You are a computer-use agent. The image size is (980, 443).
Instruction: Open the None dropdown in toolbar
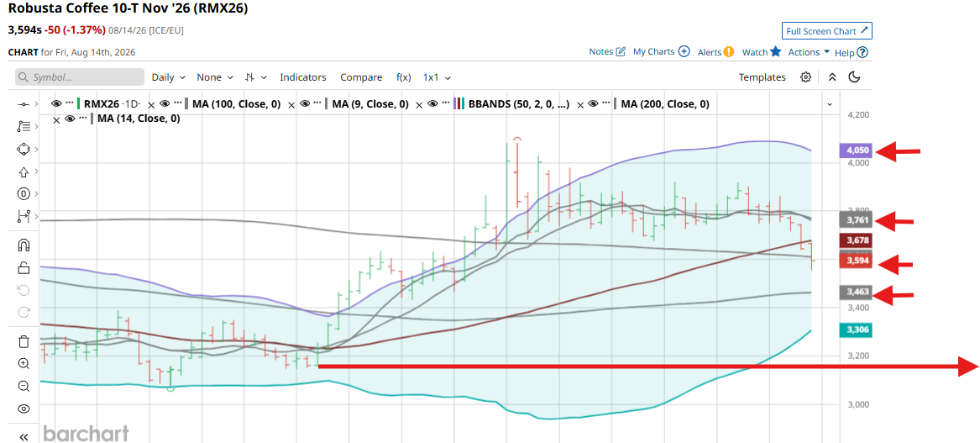pos(215,77)
